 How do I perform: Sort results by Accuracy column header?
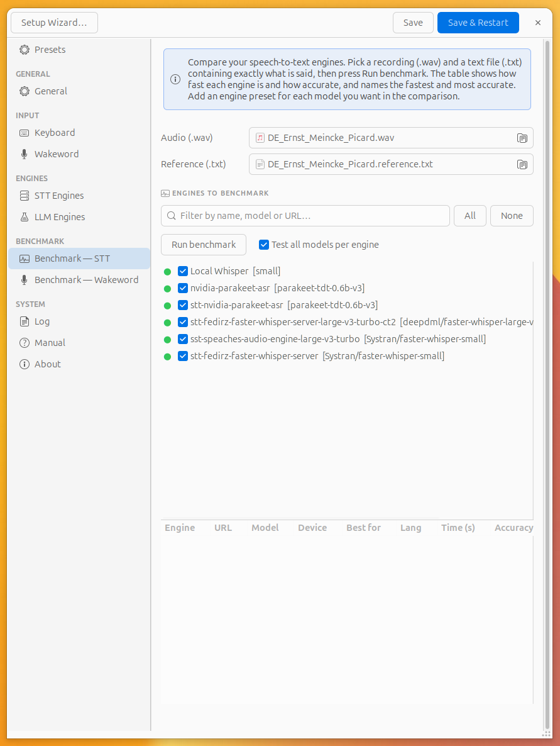(513, 528)
